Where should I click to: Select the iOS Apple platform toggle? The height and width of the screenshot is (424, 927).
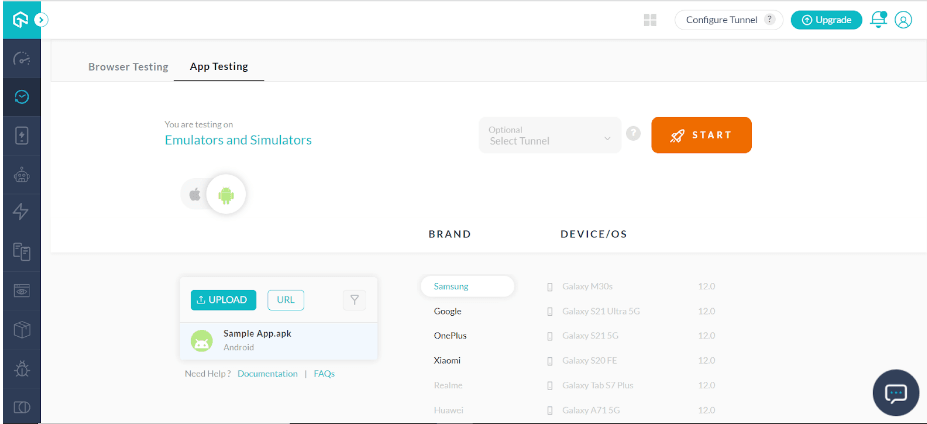click(195, 194)
